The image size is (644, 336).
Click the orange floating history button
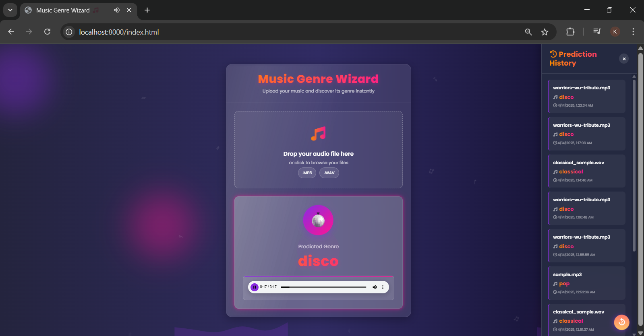click(x=621, y=322)
